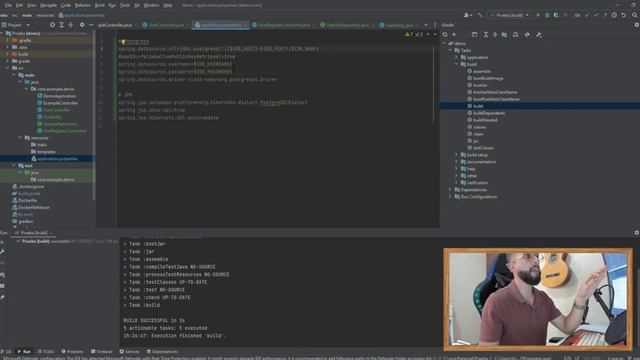The height and width of the screenshot is (360, 640).
Task: Click the wrench icon in Run panel sidebar
Action: [2, 252]
